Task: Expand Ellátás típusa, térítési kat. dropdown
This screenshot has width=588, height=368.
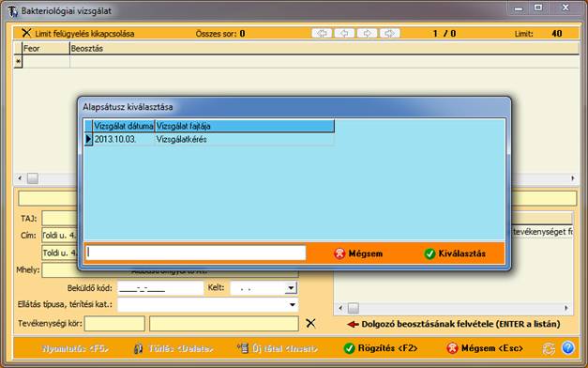Action: click(293, 304)
